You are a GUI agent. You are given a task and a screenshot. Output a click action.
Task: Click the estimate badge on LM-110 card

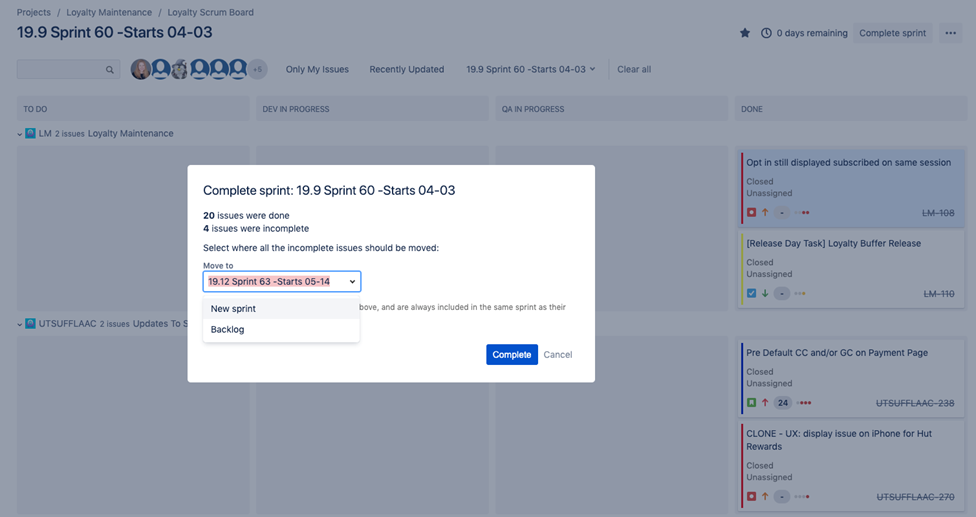click(782, 294)
